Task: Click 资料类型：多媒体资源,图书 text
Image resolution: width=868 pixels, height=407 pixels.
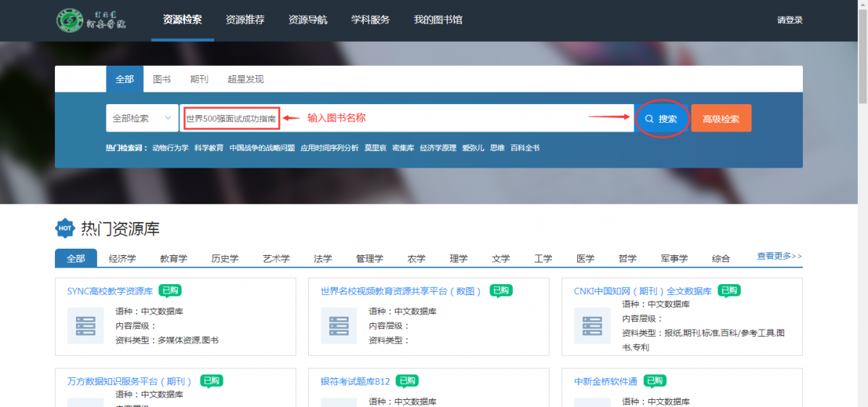Action: click(167, 340)
